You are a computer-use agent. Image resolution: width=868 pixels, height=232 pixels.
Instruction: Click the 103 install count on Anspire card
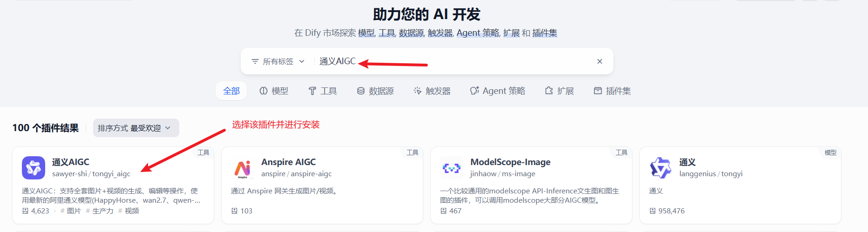[x=242, y=211]
